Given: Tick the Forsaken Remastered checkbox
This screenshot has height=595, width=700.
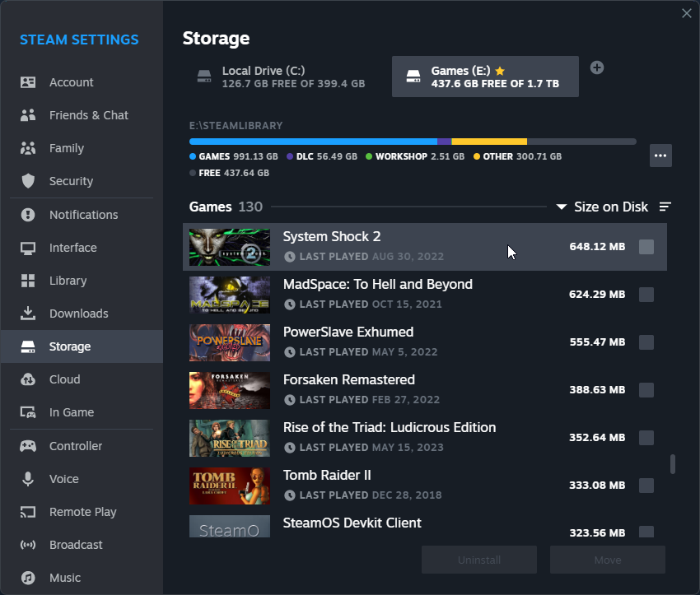Looking at the screenshot, I should point(646,390).
